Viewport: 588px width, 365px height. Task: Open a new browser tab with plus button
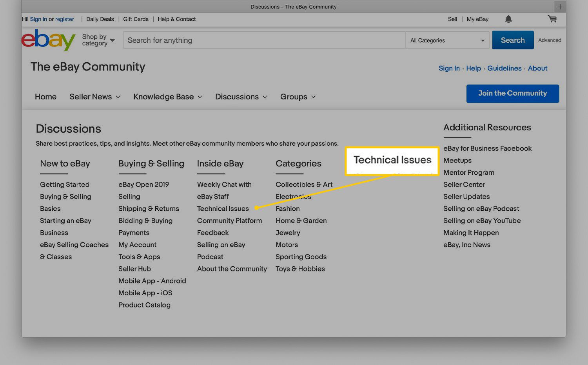[560, 7]
